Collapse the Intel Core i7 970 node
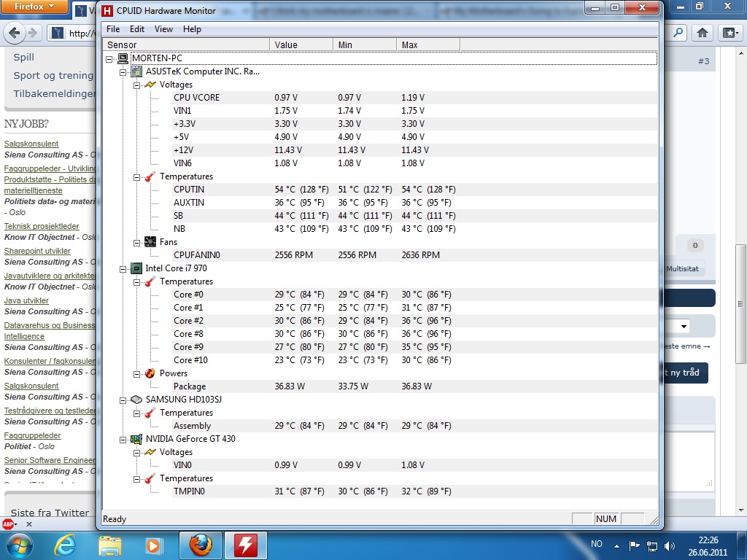747x560 pixels. (x=123, y=269)
